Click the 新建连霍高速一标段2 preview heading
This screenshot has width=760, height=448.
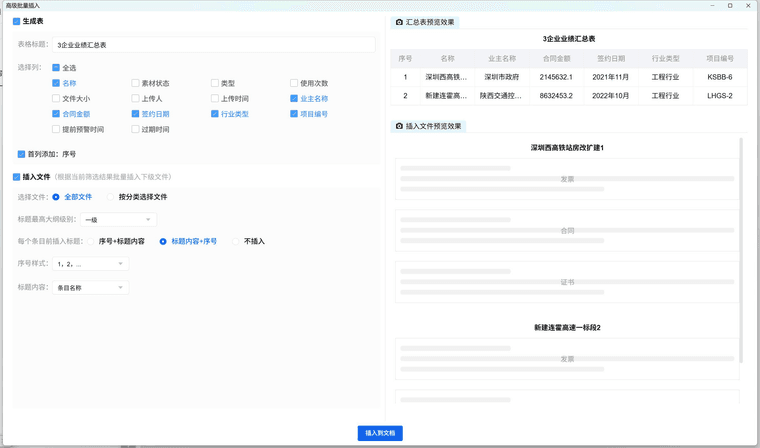567,328
